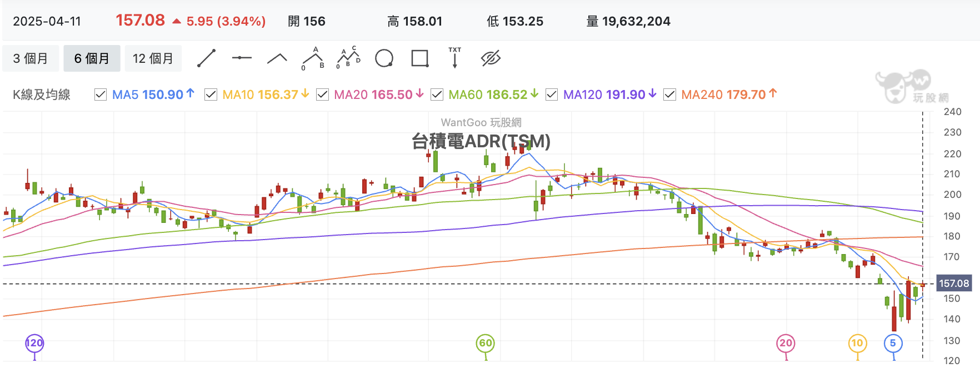Click the K線及均線 section label

[42, 95]
